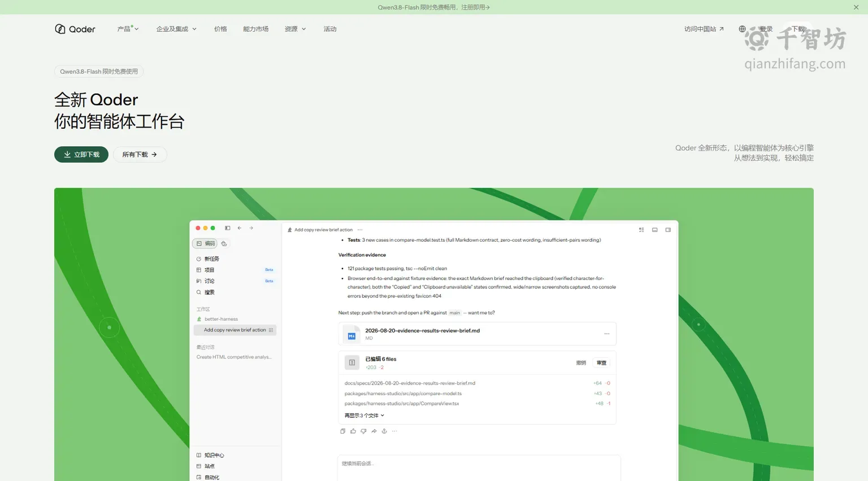Click the Qoder logo in header

(75, 29)
